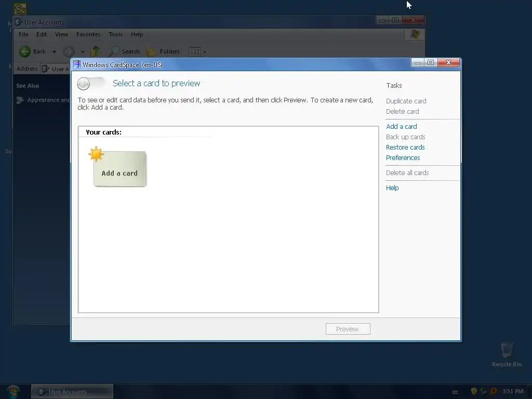Open Favorites menu in User Accounts window
Image resolution: width=532 pixels, height=399 pixels.
(88, 34)
